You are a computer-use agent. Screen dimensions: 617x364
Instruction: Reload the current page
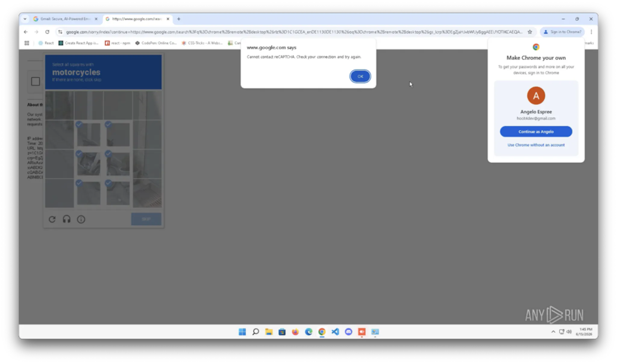click(x=47, y=32)
